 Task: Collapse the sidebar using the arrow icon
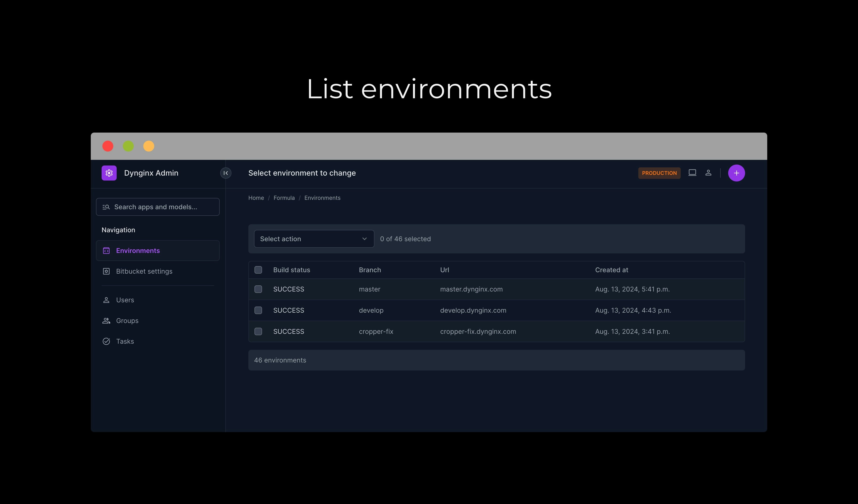[225, 173]
